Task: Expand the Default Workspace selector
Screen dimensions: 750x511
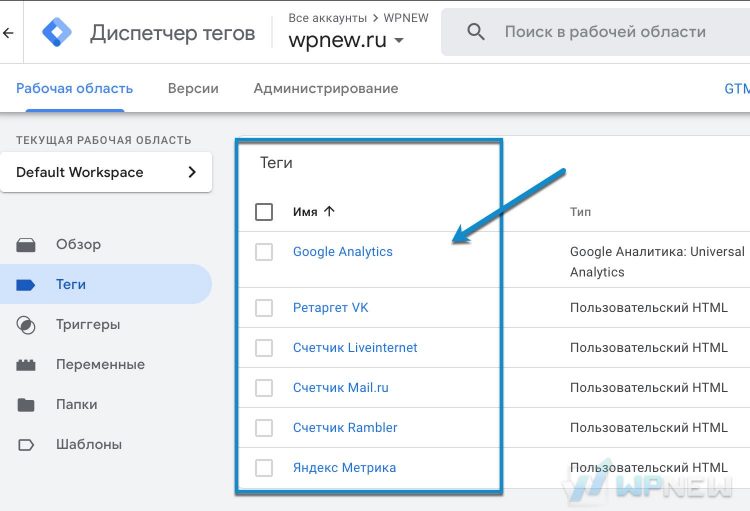Action: point(106,172)
